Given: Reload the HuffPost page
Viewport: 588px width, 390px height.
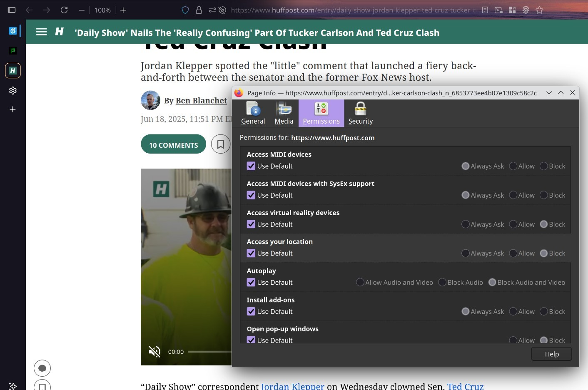Looking at the screenshot, I should pyautogui.click(x=64, y=10).
